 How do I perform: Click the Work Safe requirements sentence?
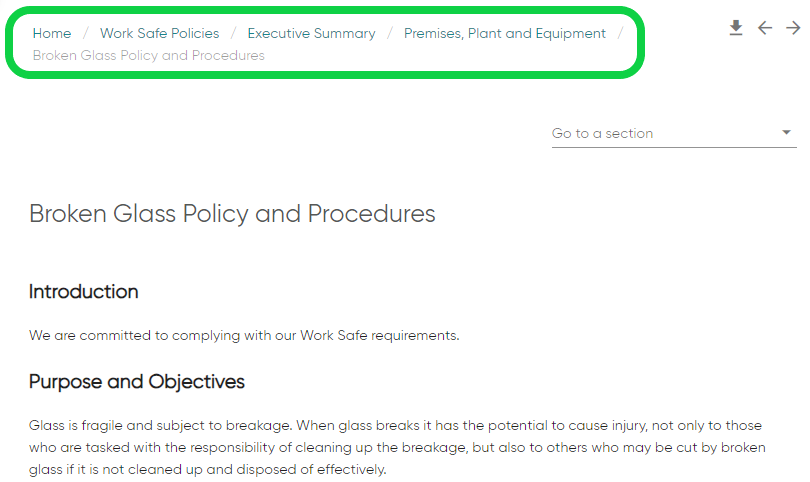click(244, 335)
